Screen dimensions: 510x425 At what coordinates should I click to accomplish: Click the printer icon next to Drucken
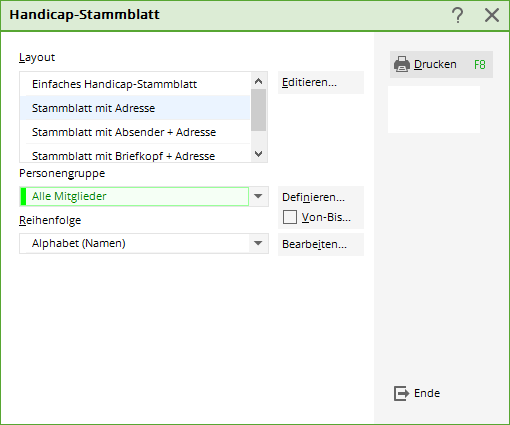[402, 64]
